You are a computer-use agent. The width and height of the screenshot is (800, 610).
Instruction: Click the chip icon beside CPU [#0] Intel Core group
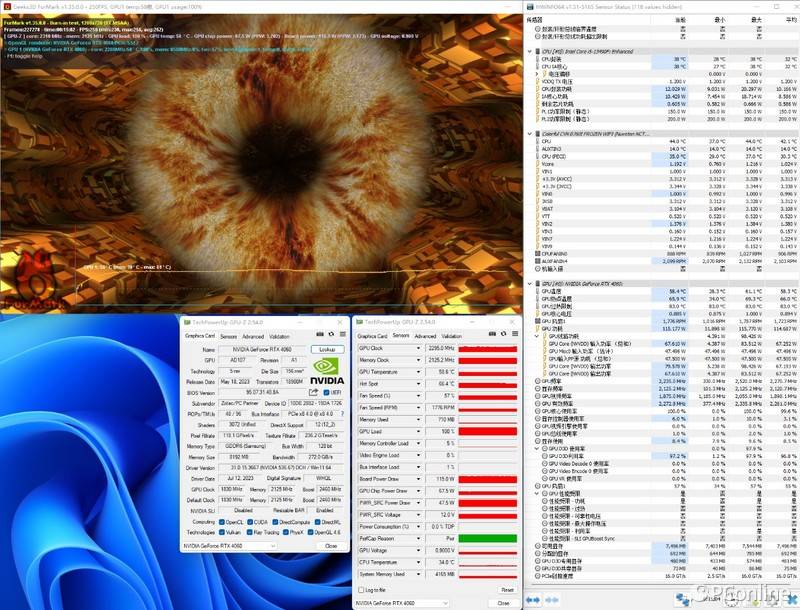click(x=538, y=52)
